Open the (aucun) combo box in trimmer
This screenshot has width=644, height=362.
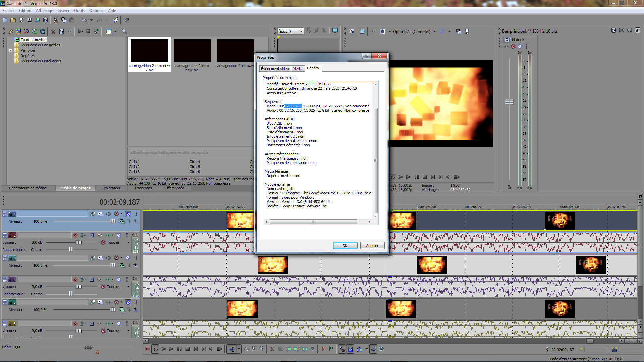pos(291,31)
